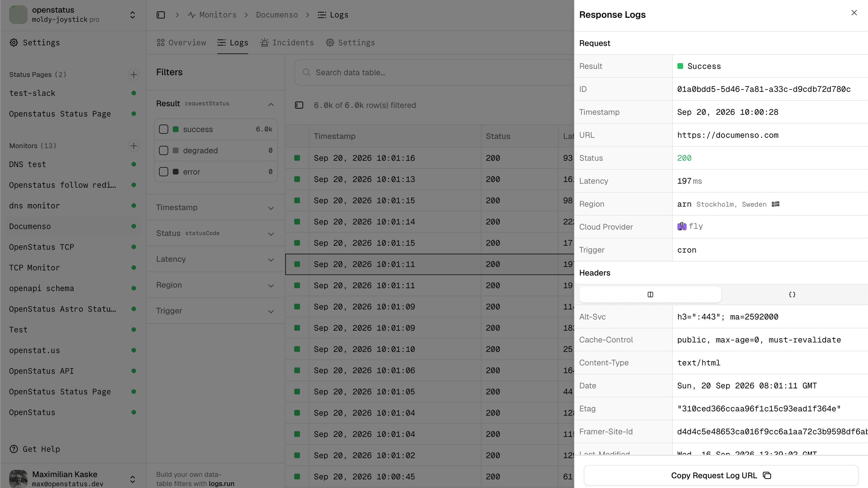Open the Maximilian Kaske user menu

[x=132, y=479]
